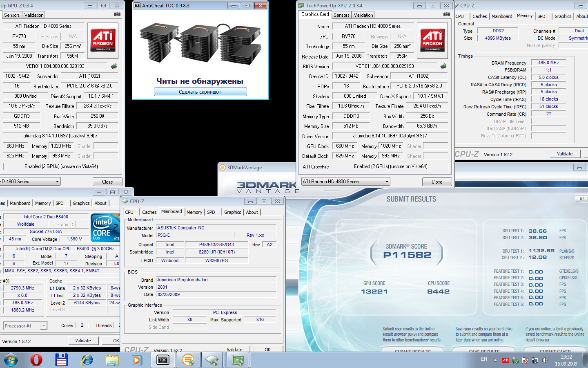The image size is (588, 368).
Task: Open About tab in front CPU-Z window
Action: click(252, 212)
